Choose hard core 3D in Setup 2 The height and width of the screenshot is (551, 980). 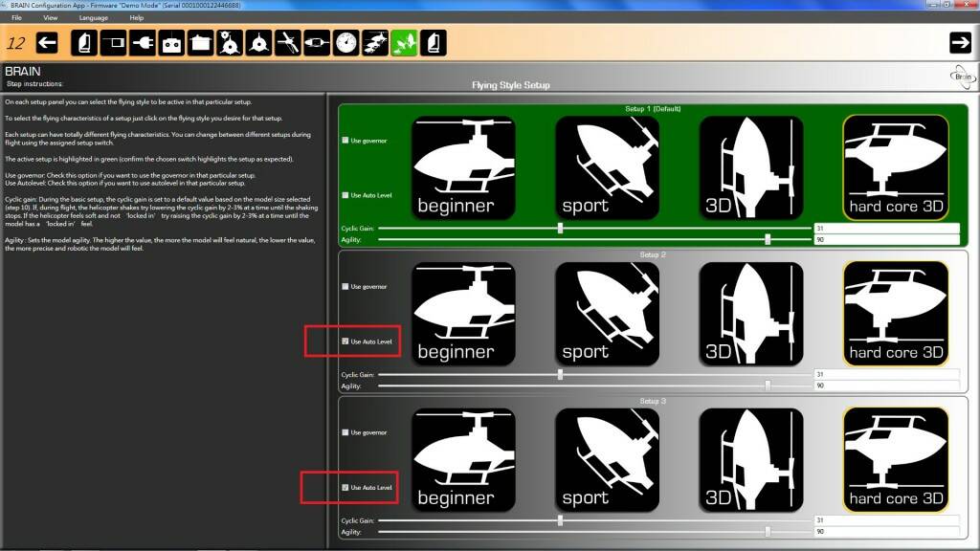pos(896,314)
